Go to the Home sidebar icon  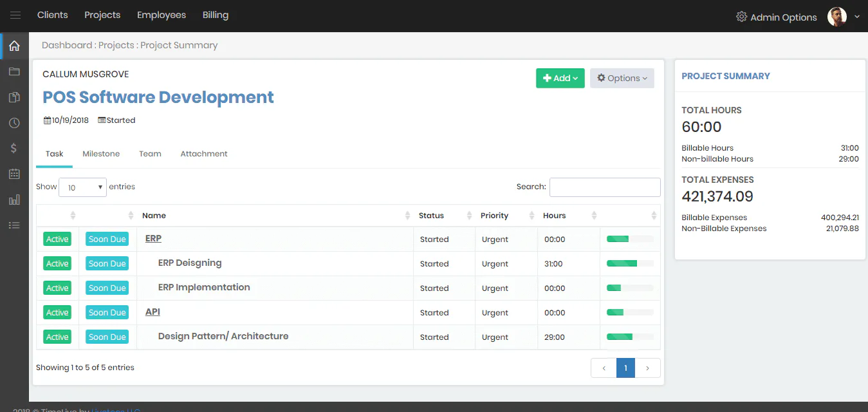(14, 46)
